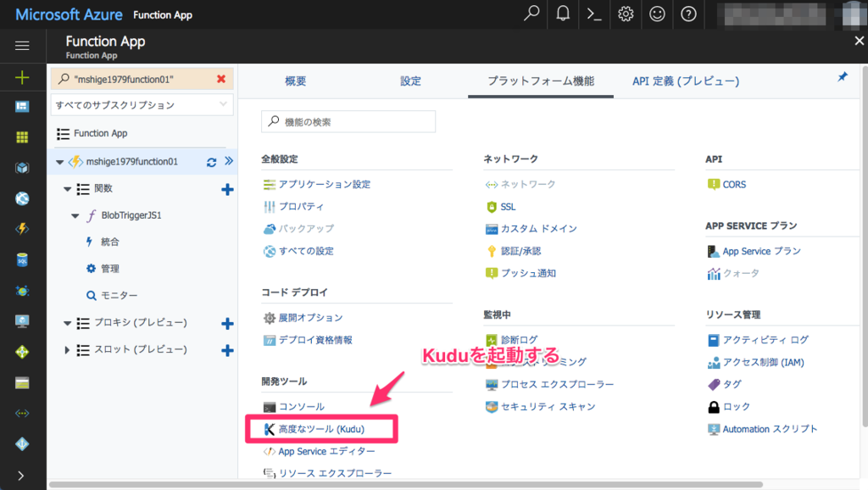Open すべての設定 link

coord(306,251)
